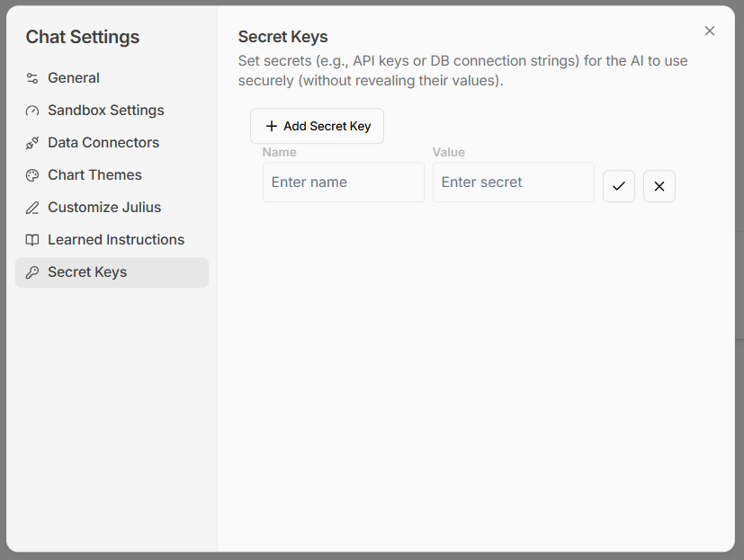
Task: Select the Customize Julius section
Action: click(104, 208)
